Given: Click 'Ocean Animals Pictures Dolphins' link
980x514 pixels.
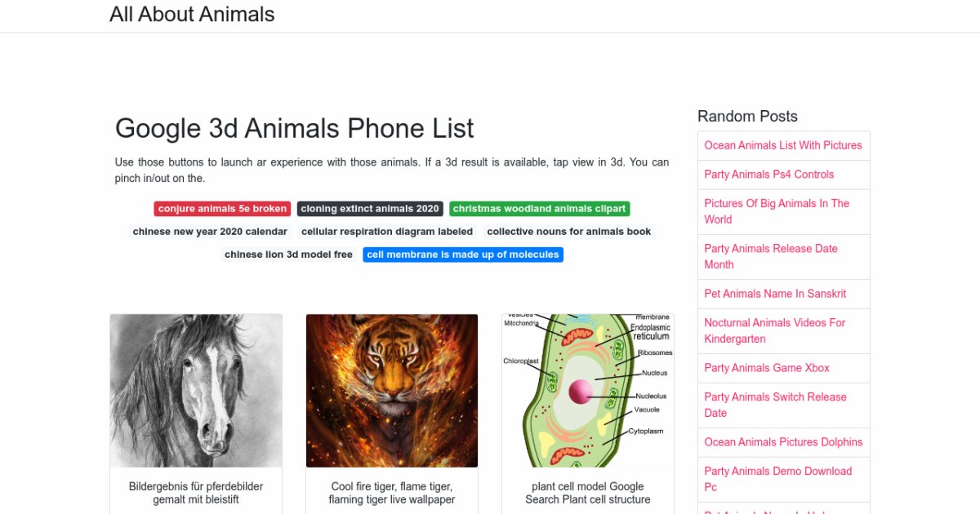Looking at the screenshot, I should (783, 442).
